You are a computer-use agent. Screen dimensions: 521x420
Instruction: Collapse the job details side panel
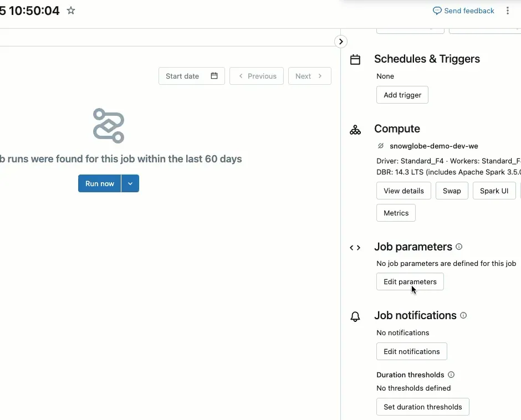pos(340,42)
